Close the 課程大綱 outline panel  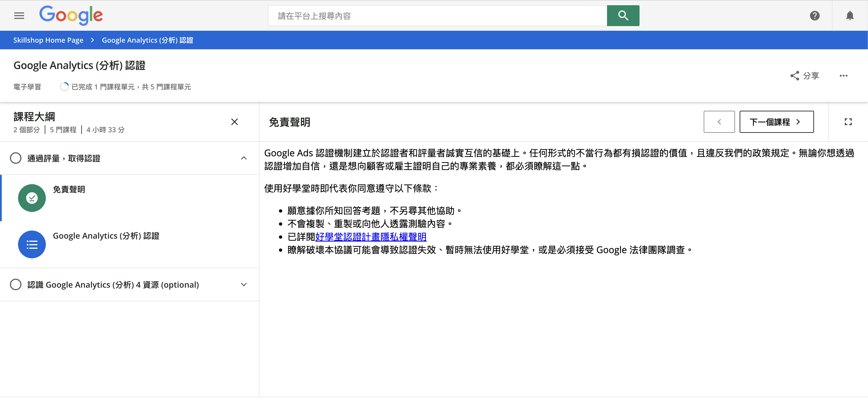click(235, 122)
